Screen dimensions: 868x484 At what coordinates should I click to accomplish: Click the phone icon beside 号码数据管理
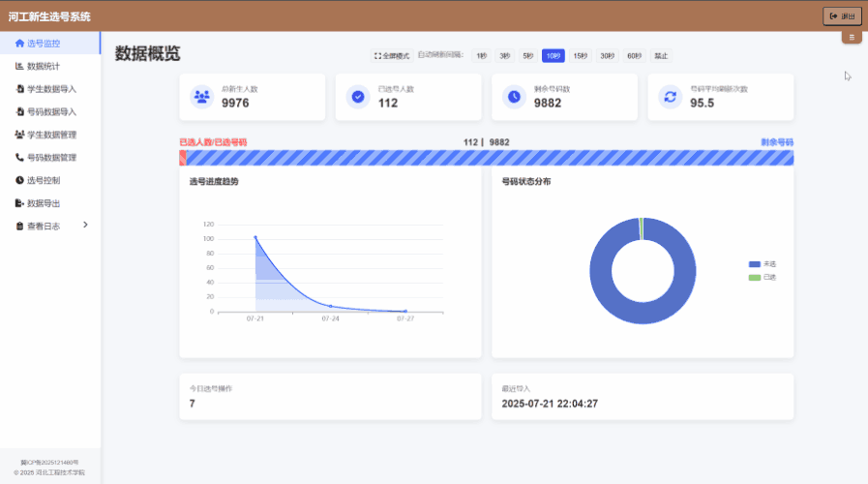click(x=19, y=157)
